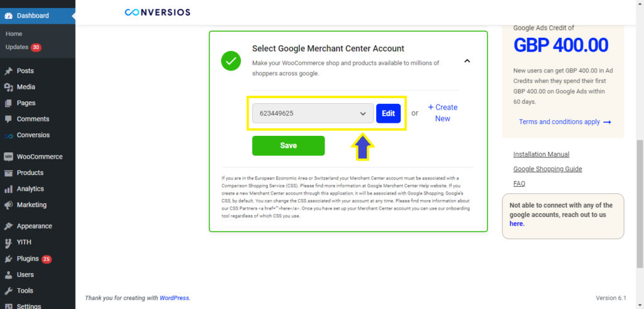This screenshot has height=309, width=644.
Task: Click the Comments speech bubble icon
Action: [x=8, y=119]
